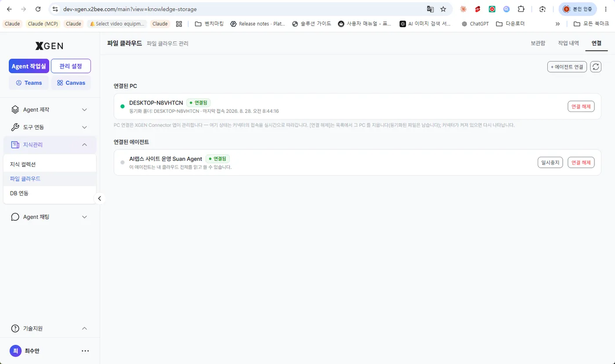Click the 기술지원 question mark icon

click(x=15, y=328)
